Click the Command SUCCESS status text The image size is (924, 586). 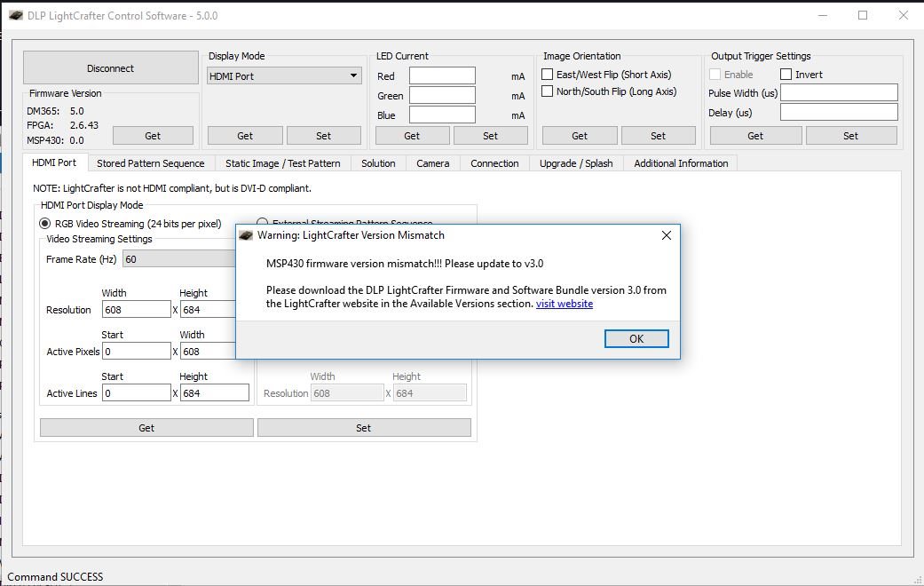(55, 576)
